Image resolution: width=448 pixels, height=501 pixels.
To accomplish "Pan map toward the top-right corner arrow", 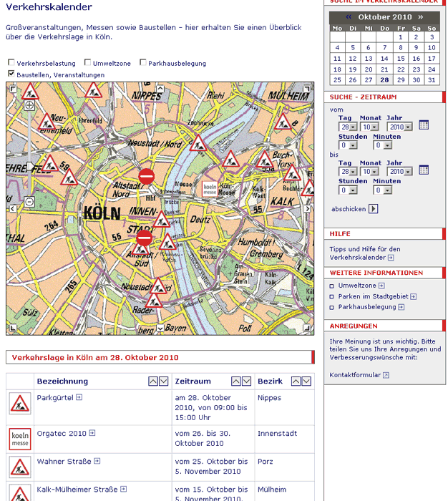I will click(306, 89).
